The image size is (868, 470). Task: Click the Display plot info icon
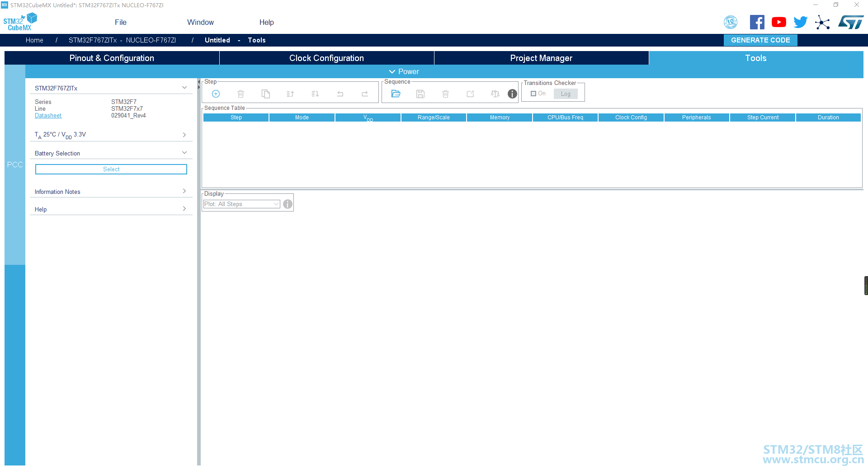(288, 204)
